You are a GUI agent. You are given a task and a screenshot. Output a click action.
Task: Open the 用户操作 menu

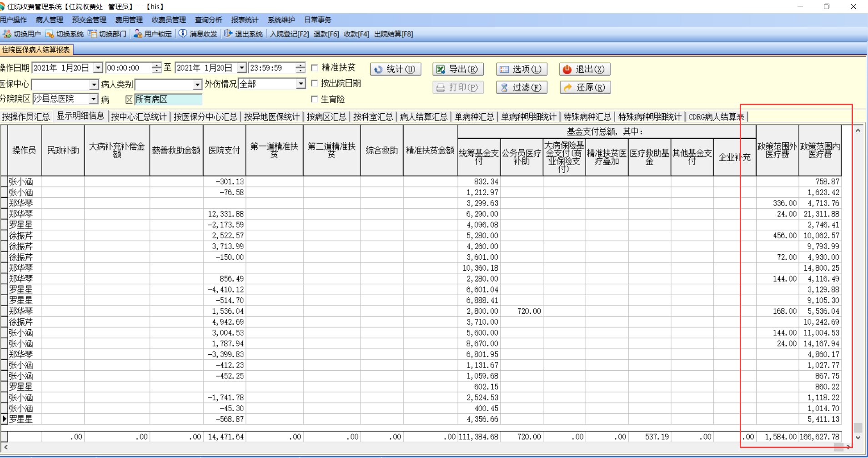(13, 20)
